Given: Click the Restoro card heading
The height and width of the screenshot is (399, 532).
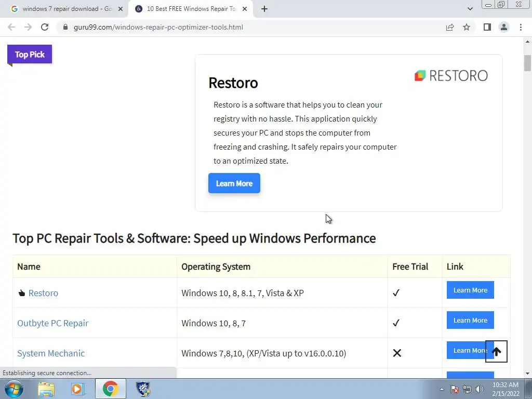Looking at the screenshot, I should coord(233,83).
